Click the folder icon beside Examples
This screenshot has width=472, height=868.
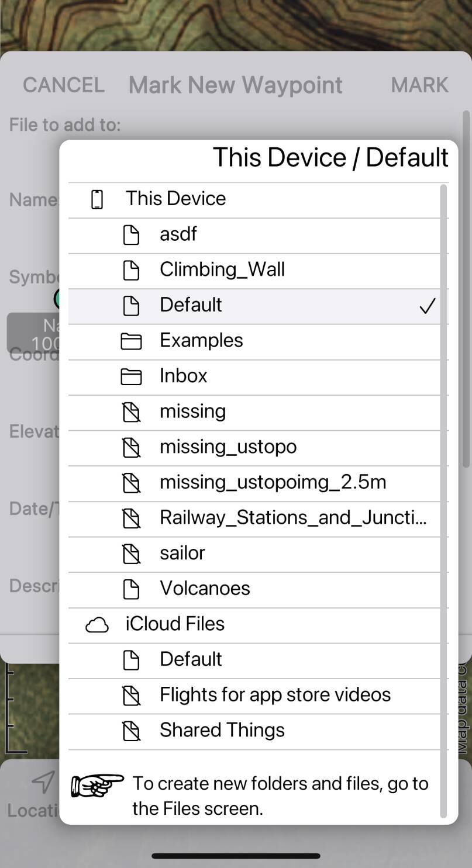131,341
